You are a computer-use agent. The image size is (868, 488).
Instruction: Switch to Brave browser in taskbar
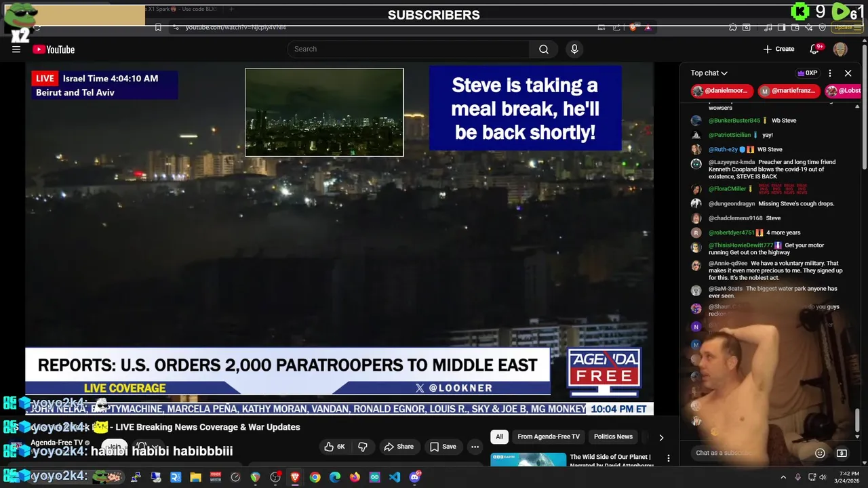click(295, 477)
